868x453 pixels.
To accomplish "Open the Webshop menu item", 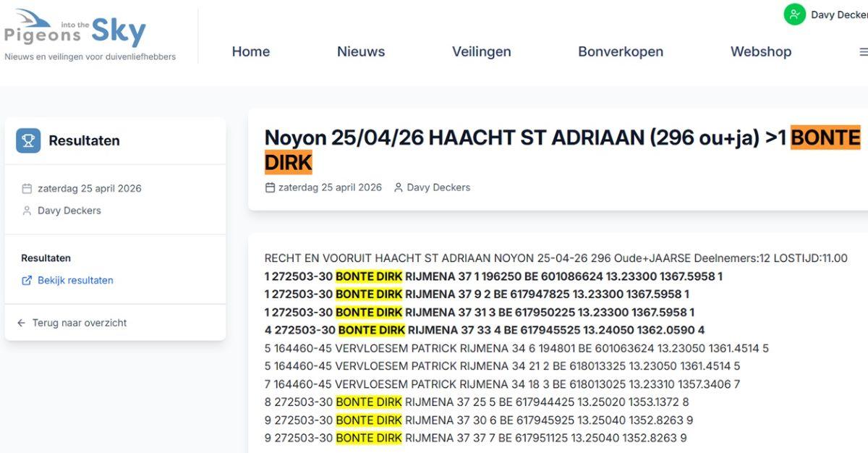I will click(761, 52).
